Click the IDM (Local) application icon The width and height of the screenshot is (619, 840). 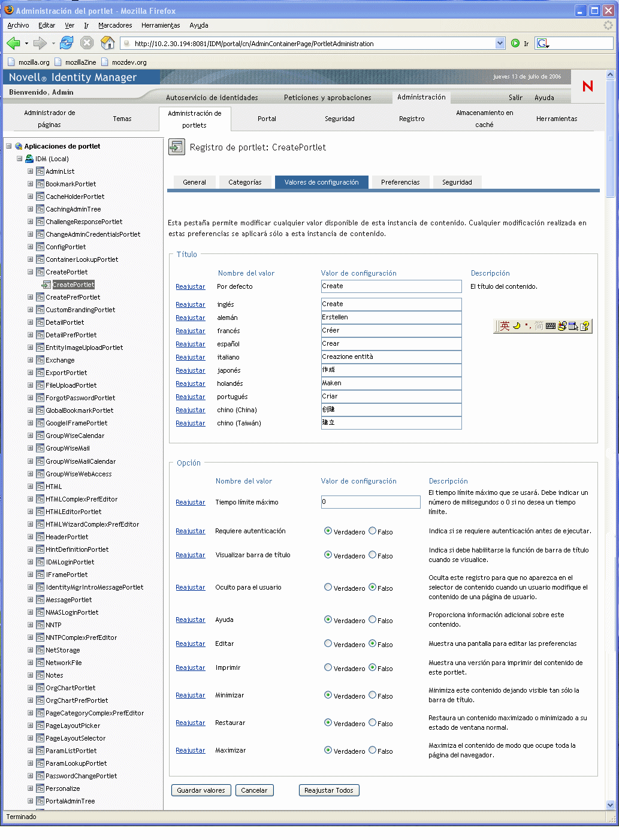(29, 159)
